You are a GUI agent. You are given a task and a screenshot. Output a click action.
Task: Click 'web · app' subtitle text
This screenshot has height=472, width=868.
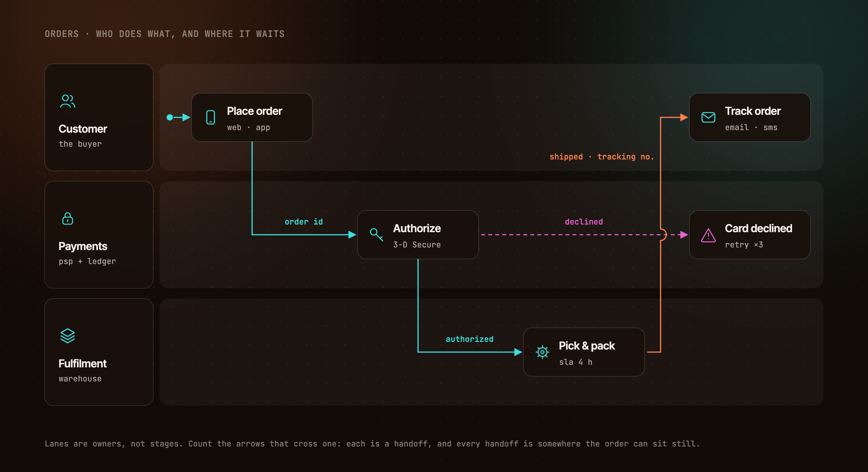tap(248, 128)
